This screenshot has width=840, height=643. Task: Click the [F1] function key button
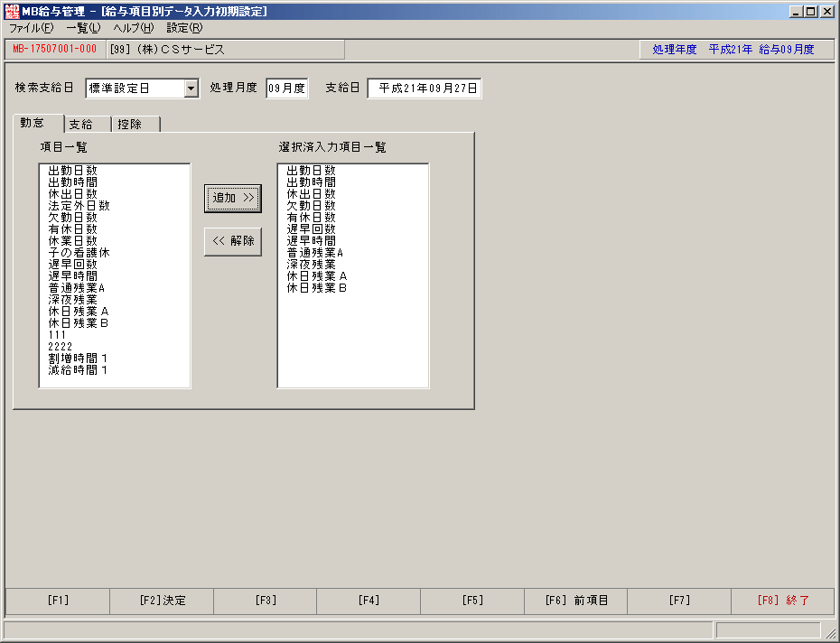(x=58, y=601)
